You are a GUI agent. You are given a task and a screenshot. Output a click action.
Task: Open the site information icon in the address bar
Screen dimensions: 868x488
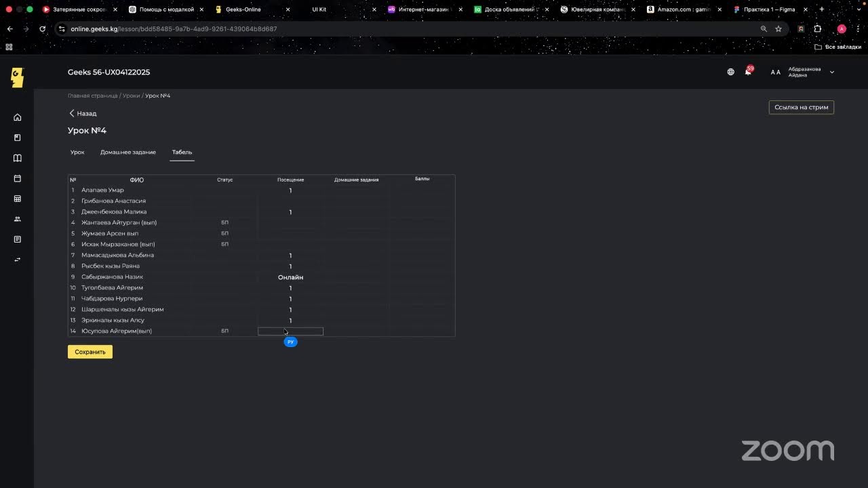click(x=62, y=29)
